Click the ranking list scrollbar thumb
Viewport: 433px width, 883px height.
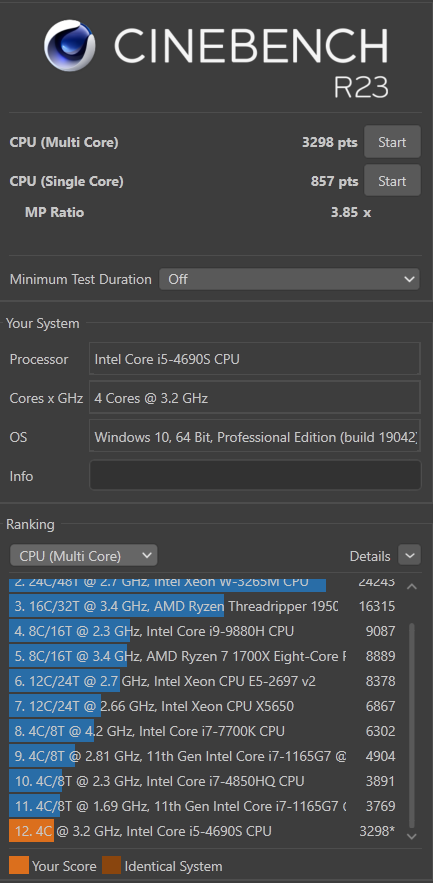point(412,725)
